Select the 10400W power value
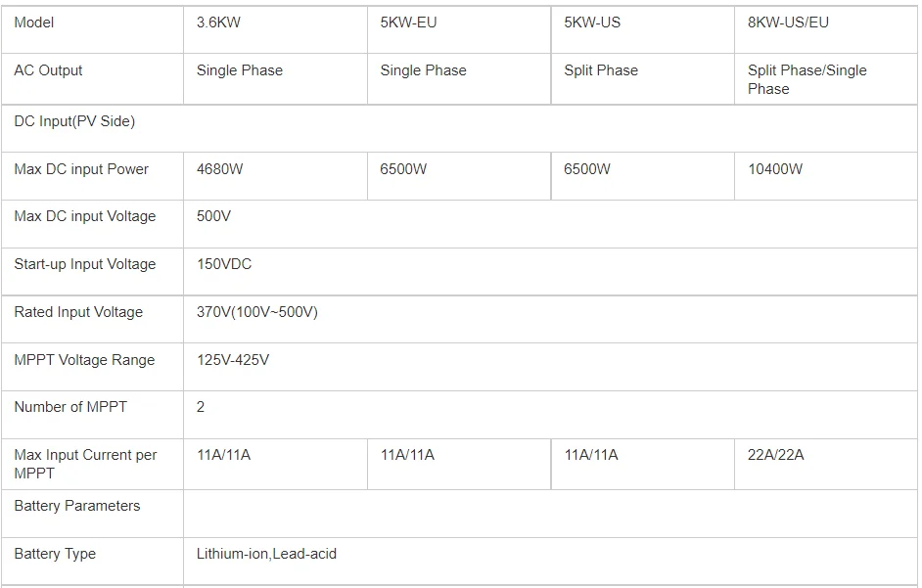922x588 pixels. click(x=775, y=169)
